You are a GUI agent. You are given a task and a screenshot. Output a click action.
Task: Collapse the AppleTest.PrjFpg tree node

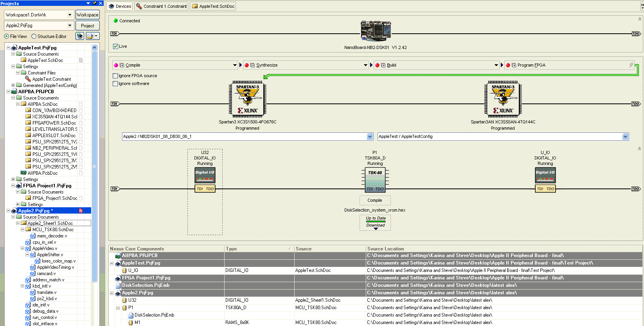click(8, 48)
